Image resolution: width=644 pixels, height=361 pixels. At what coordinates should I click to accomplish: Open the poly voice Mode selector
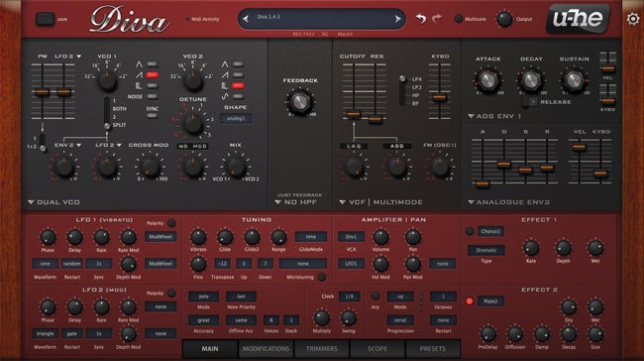[204, 297]
